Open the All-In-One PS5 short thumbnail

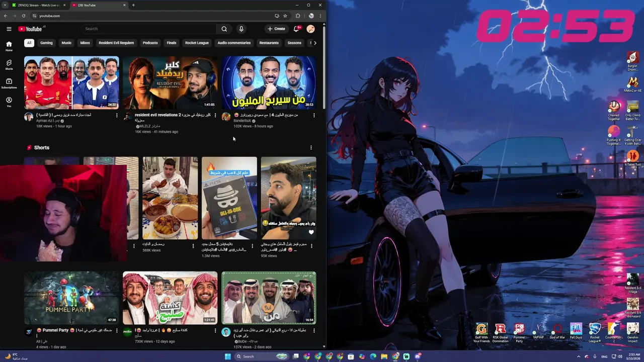click(x=229, y=198)
